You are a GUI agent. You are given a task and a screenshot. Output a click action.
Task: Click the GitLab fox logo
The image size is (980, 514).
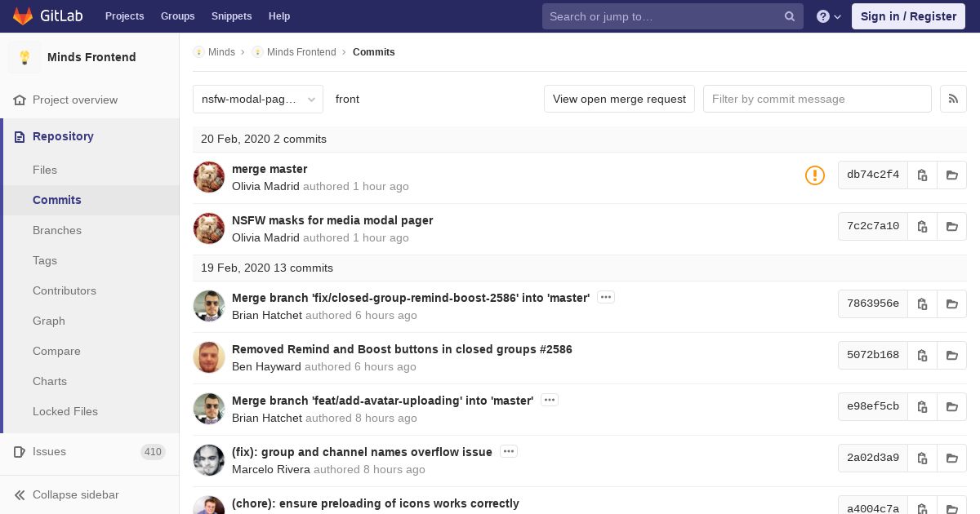coord(23,16)
